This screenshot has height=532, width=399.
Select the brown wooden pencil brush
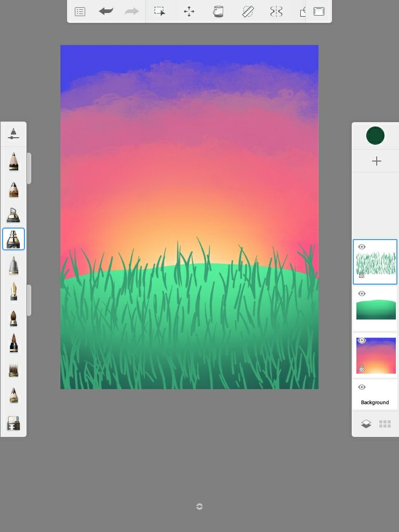tap(14, 190)
